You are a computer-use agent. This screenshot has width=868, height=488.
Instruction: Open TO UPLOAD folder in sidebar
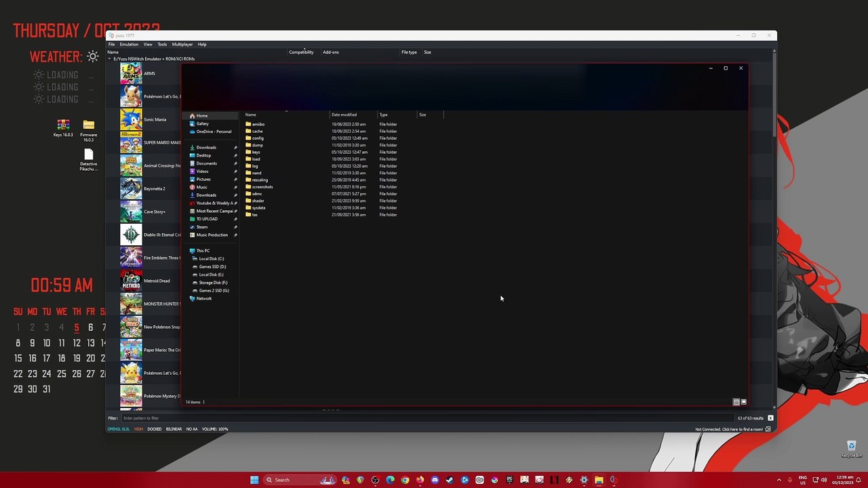[207, 219]
